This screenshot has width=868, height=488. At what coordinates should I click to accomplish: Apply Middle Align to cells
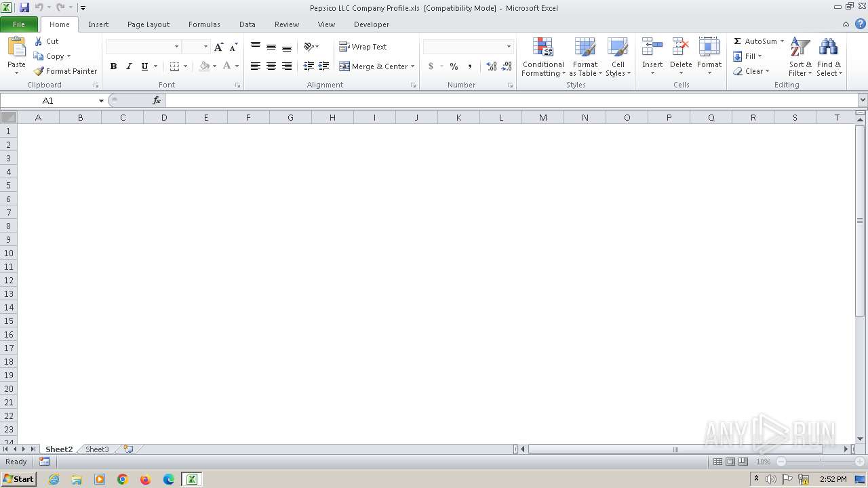tap(271, 47)
